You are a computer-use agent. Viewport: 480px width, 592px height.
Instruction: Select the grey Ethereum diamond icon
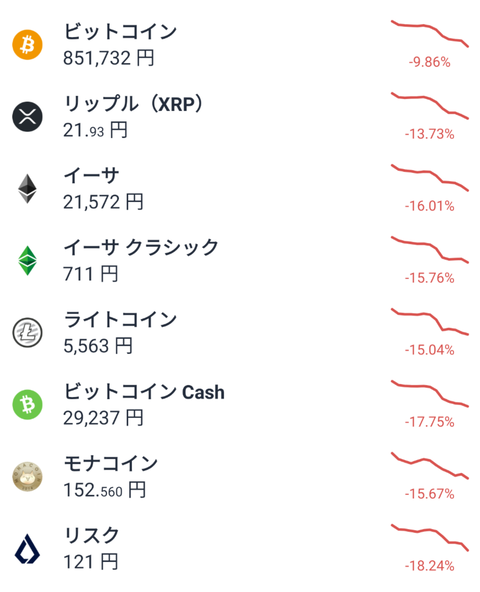tap(27, 189)
